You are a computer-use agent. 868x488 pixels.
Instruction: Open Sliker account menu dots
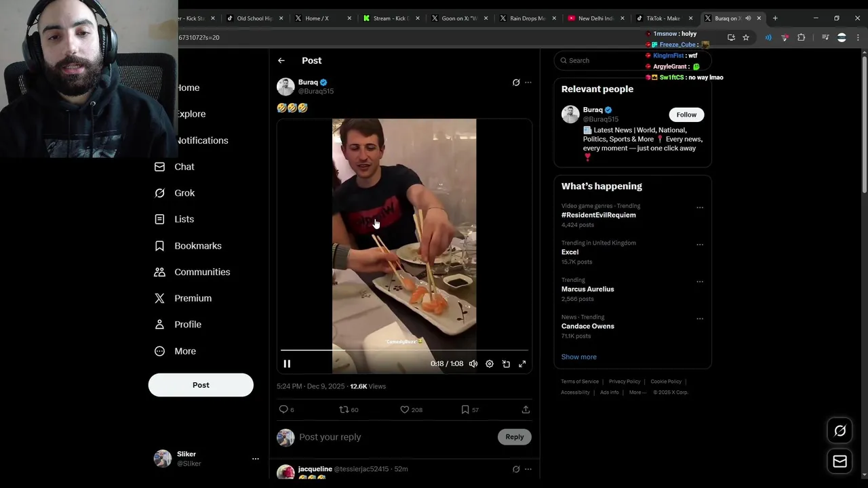(256, 459)
